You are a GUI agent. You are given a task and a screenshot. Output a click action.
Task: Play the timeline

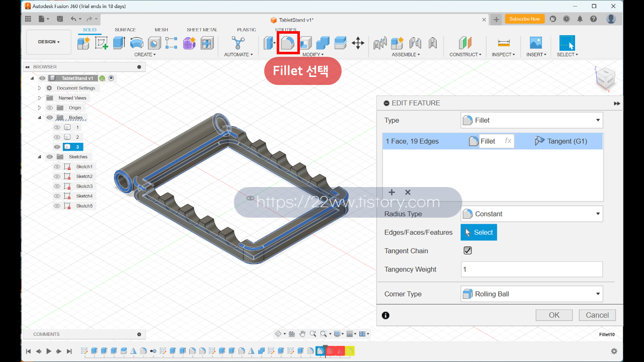[49, 351]
